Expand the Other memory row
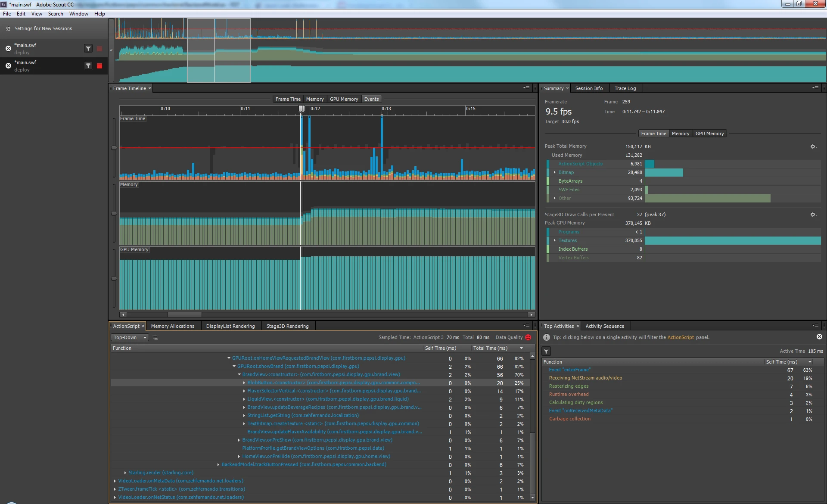The height and width of the screenshot is (504, 827). 554,198
